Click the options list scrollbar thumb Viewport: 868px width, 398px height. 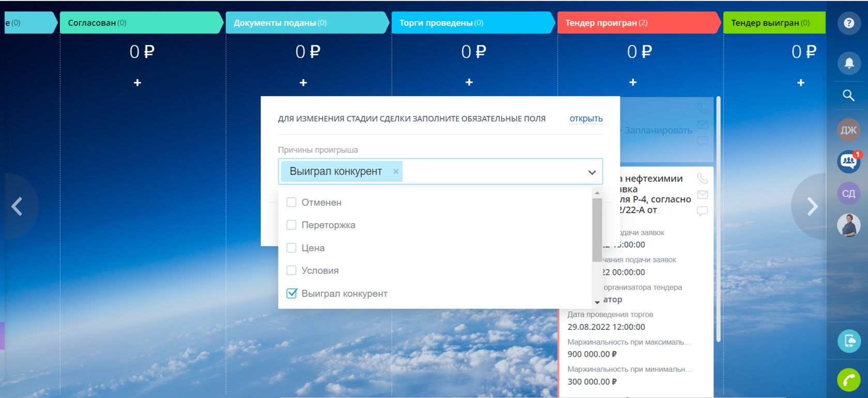coord(597,230)
